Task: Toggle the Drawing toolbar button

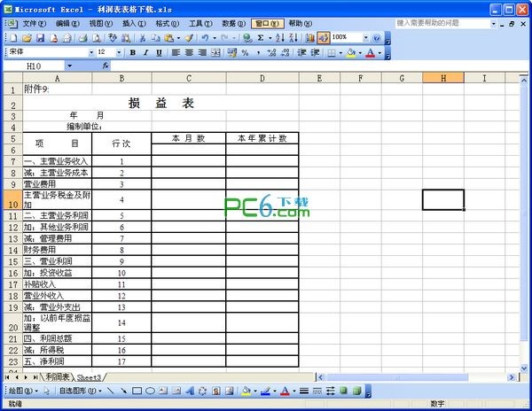Action: tap(324, 38)
